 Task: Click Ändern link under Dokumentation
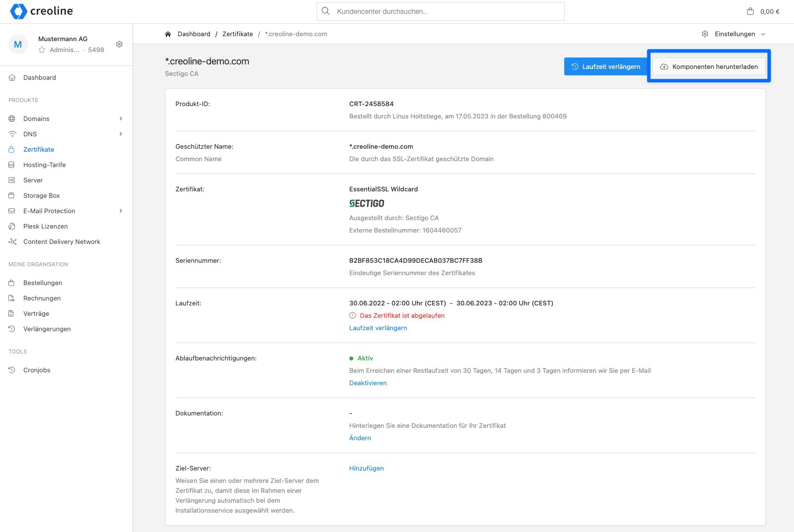coord(360,438)
